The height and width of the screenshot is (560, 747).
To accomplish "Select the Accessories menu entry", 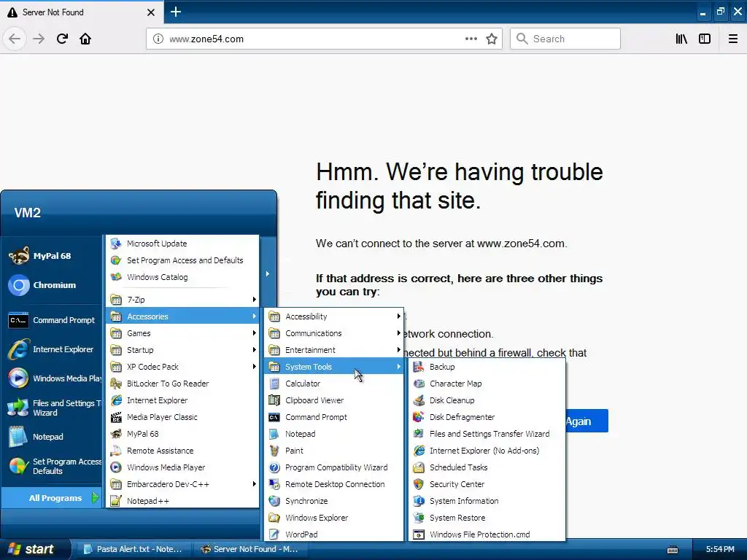I will pos(183,316).
